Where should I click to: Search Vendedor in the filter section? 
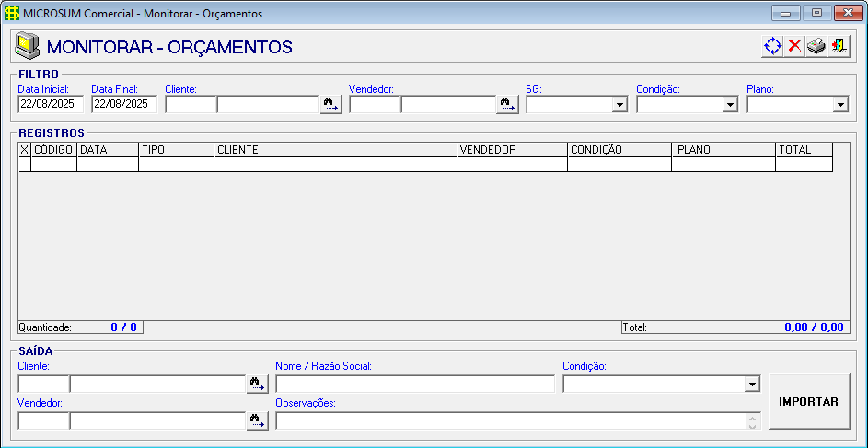(507, 104)
